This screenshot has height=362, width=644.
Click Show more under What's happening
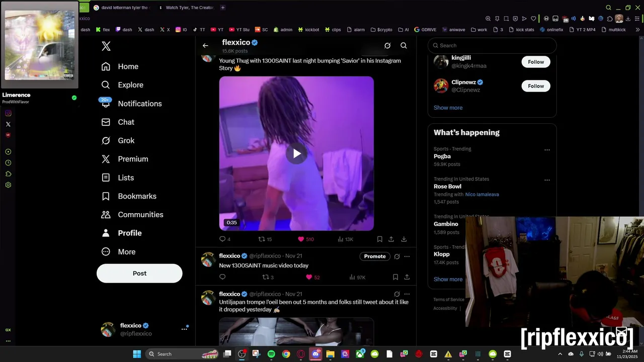pyautogui.click(x=448, y=279)
